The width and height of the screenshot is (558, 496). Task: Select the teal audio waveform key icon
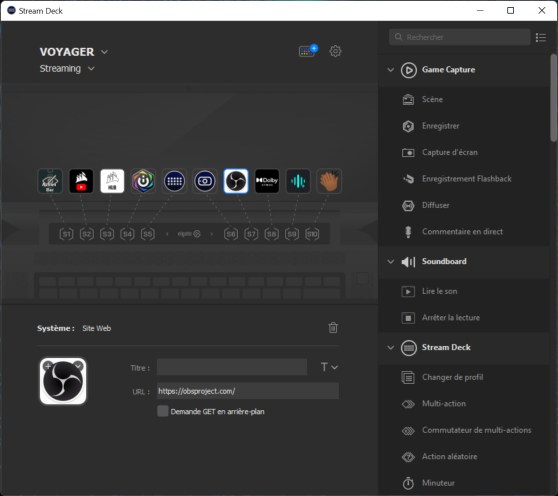tap(298, 181)
